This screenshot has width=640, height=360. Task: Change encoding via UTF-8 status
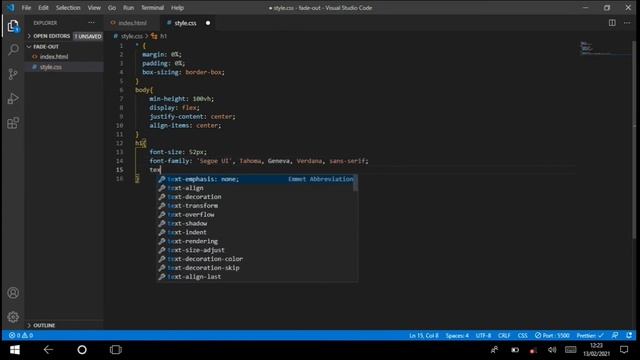point(483,335)
